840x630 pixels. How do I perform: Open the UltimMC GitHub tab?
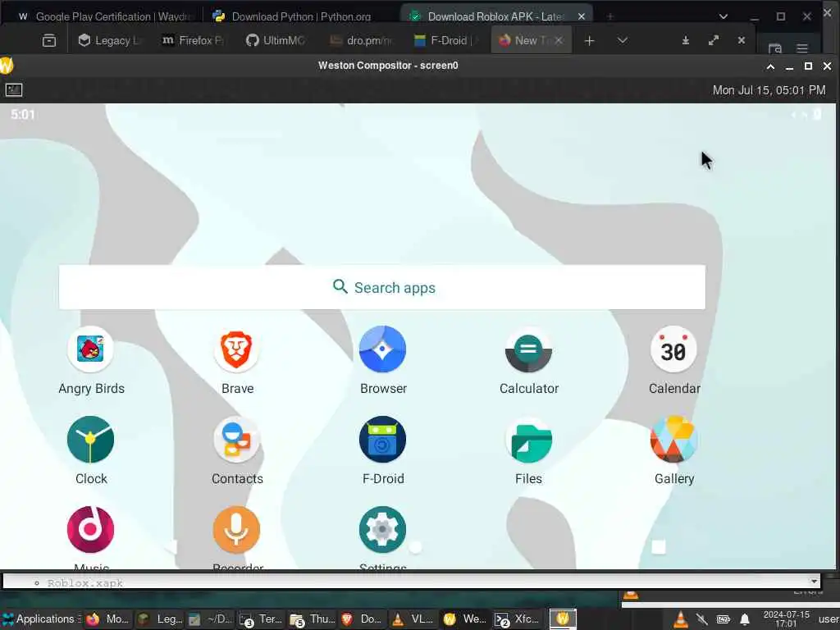click(276, 40)
